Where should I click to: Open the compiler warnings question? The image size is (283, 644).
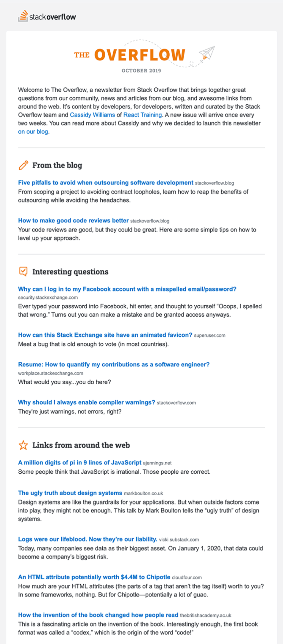[x=86, y=402]
